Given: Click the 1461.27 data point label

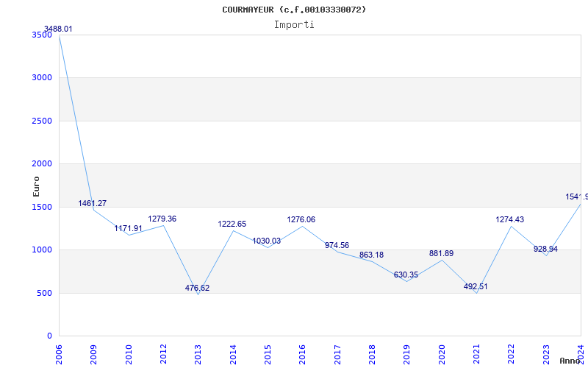Looking at the screenshot, I should [x=93, y=203].
